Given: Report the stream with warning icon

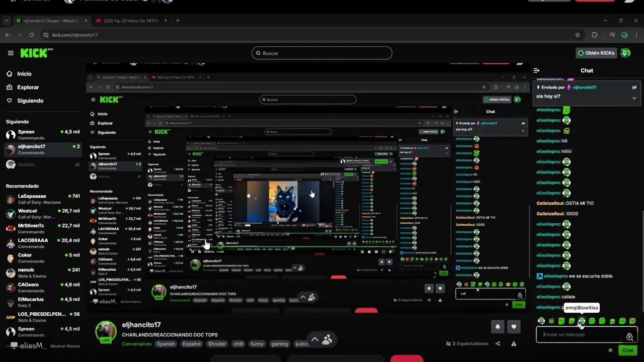Looking at the screenshot, I should click(x=514, y=344).
